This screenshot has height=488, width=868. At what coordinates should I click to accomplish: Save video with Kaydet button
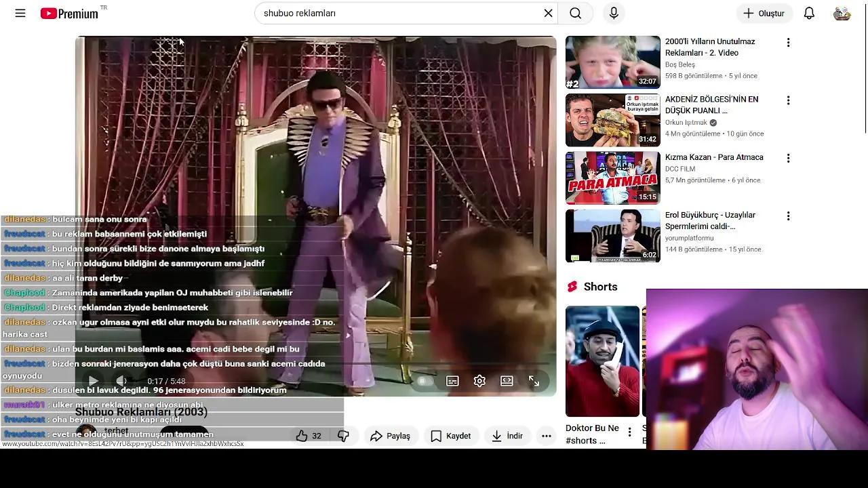coord(450,436)
